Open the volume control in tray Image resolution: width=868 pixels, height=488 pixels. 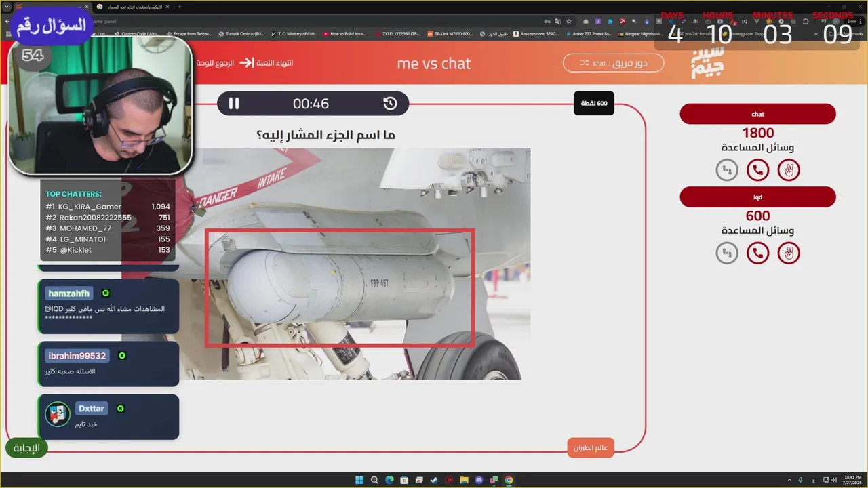pyautogui.click(x=833, y=480)
